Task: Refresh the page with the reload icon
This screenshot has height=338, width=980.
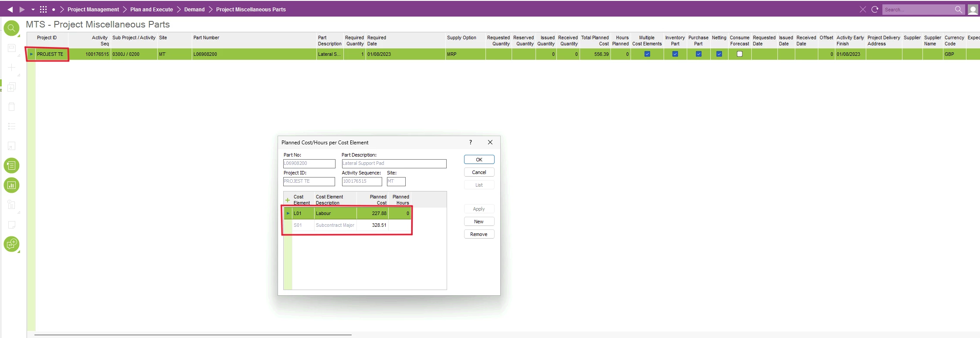Action: (x=875, y=9)
